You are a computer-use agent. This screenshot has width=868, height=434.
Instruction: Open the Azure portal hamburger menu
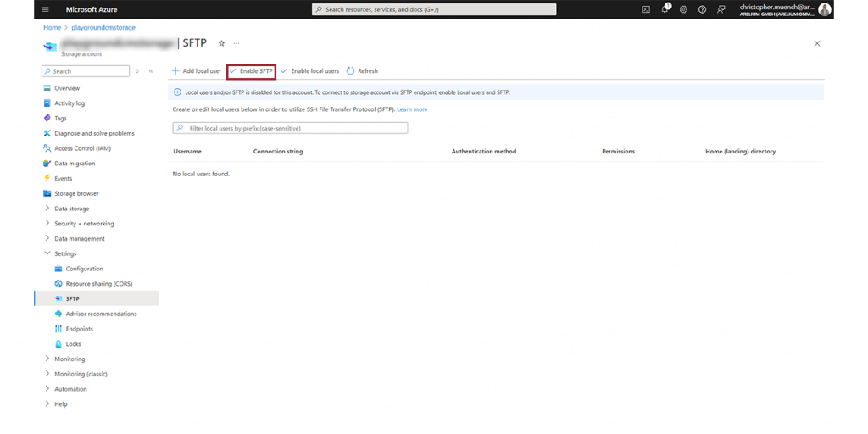[46, 9]
